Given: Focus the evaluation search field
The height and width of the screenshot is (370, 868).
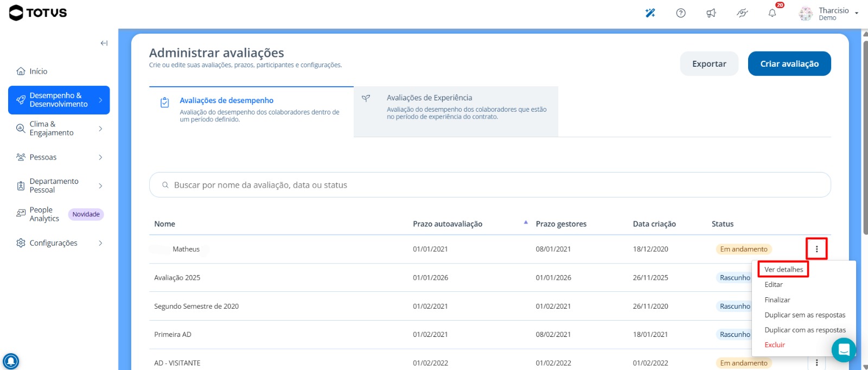Looking at the screenshot, I should click(x=490, y=185).
